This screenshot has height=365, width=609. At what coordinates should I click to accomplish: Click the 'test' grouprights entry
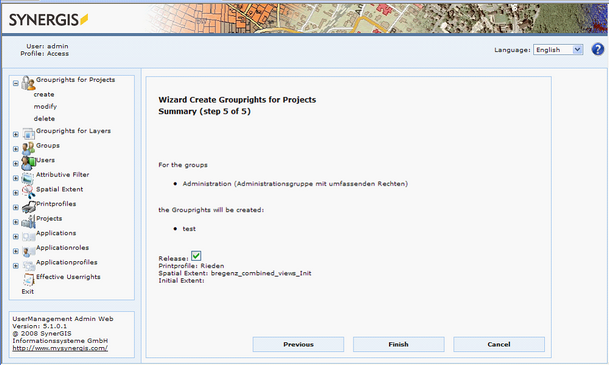[189, 229]
